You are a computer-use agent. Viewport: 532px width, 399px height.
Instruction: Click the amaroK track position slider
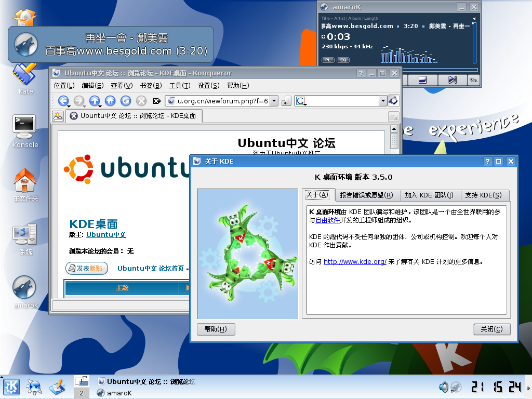tap(440, 70)
